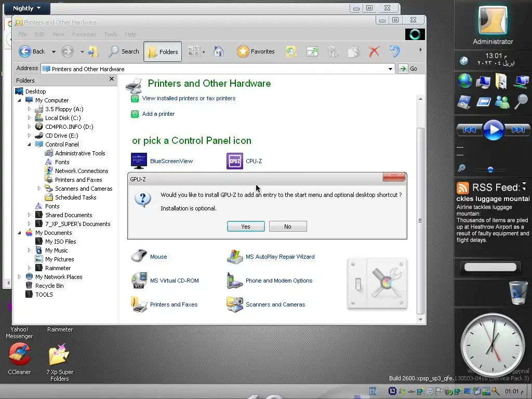The image size is (532, 399).
Task: Open the View menu
Action: (x=58, y=34)
